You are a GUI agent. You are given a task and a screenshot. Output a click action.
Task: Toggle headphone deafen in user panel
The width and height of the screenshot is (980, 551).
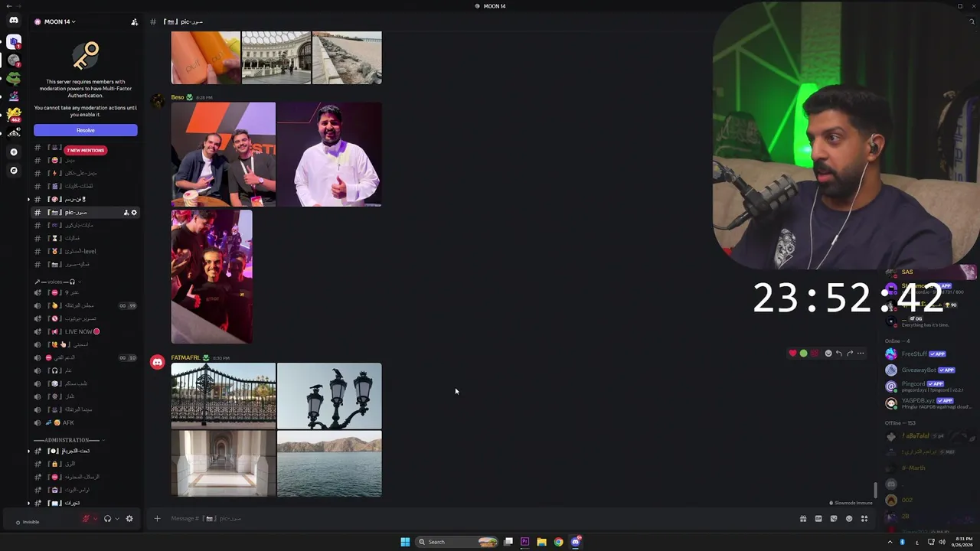pyautogui.click(x=107, y=519)
